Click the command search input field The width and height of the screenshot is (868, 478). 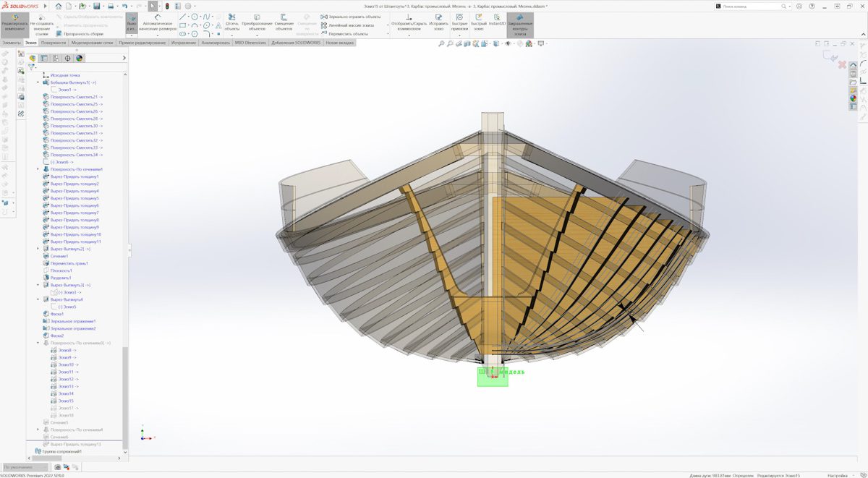point(750,6)
